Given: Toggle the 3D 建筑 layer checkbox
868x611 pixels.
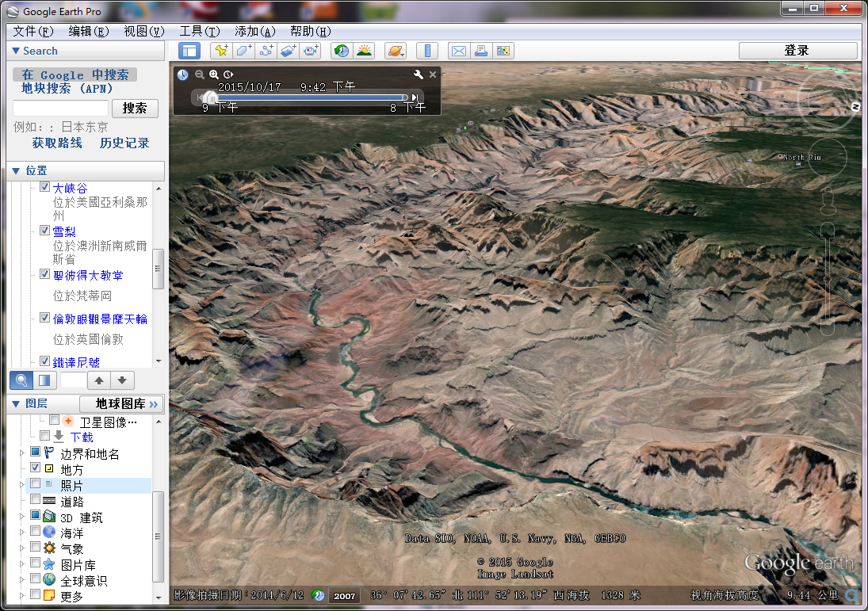Looking at the screenshot, I should click(x=36, y=515).
